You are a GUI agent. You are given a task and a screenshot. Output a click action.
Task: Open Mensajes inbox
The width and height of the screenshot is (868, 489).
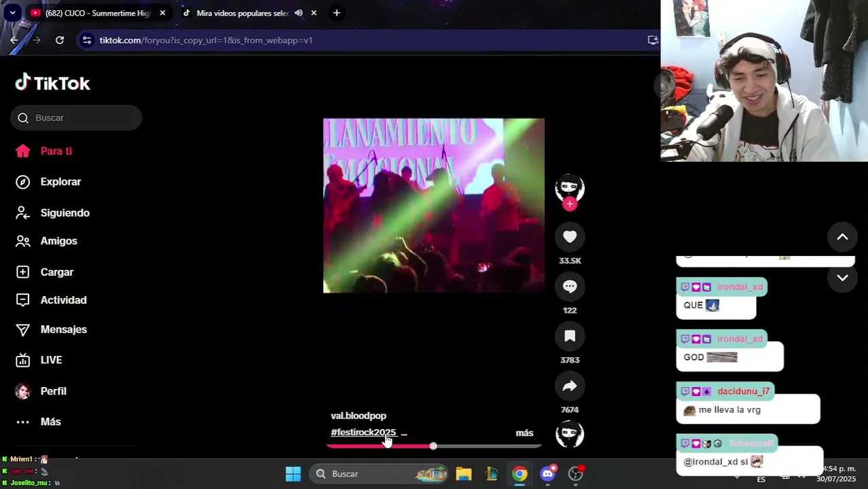click(51, 329)
